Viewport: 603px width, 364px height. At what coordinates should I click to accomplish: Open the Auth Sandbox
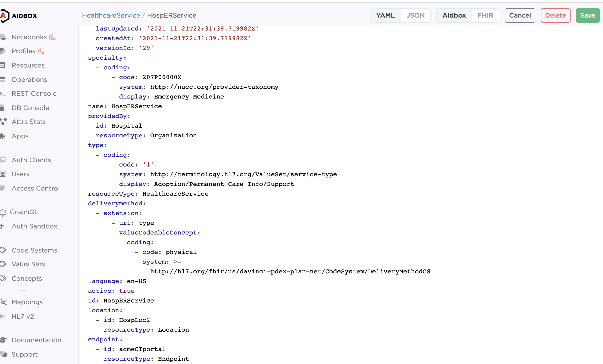coord(35,226)
